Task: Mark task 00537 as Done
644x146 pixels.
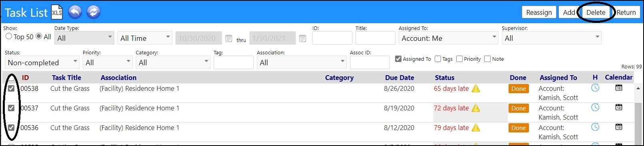Action: (x=519, y=108)
